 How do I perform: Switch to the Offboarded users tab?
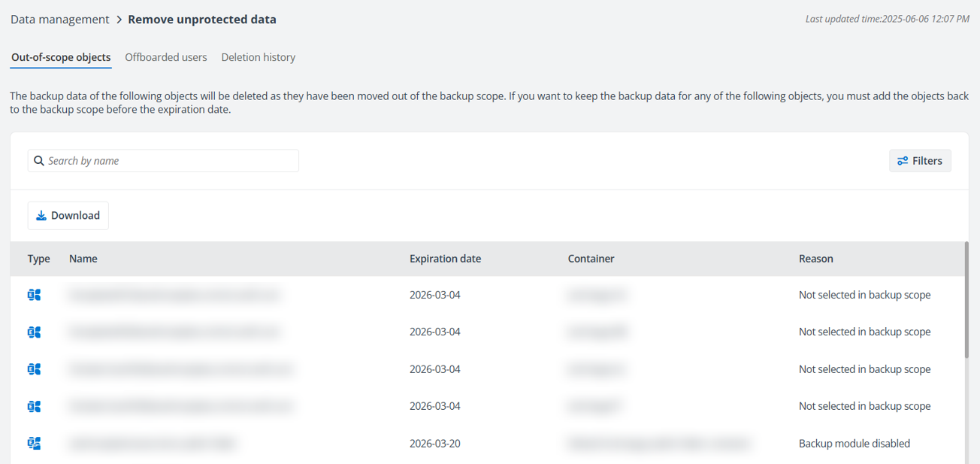pyautogui.click(x=165, y=57)
